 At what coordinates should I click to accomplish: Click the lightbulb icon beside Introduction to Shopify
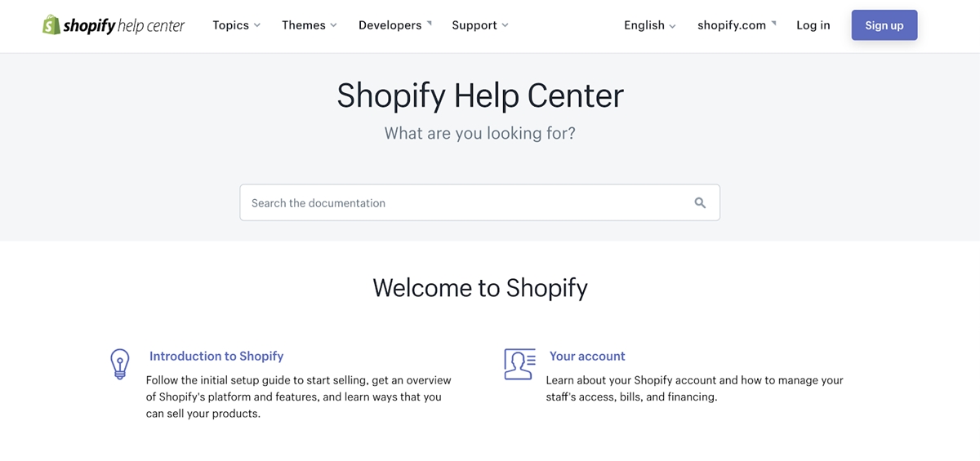[x=120, y=363]
